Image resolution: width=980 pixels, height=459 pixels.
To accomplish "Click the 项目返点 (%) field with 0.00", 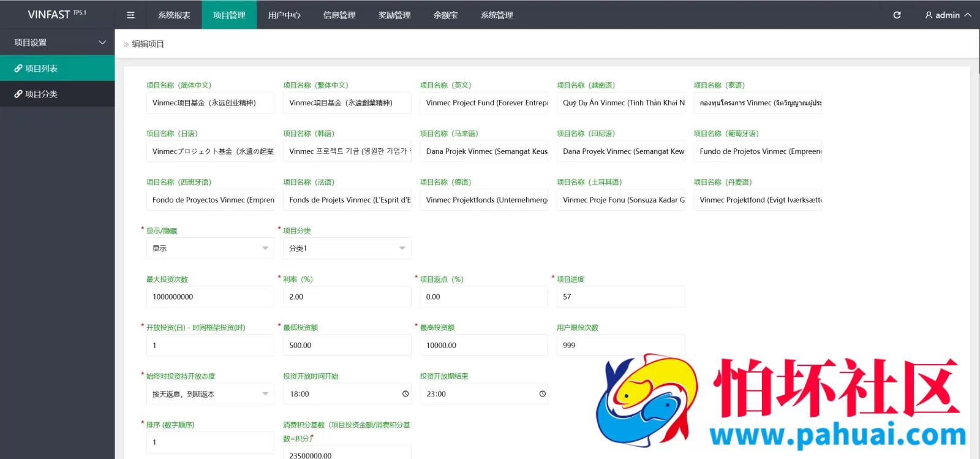I will (484, 297).
